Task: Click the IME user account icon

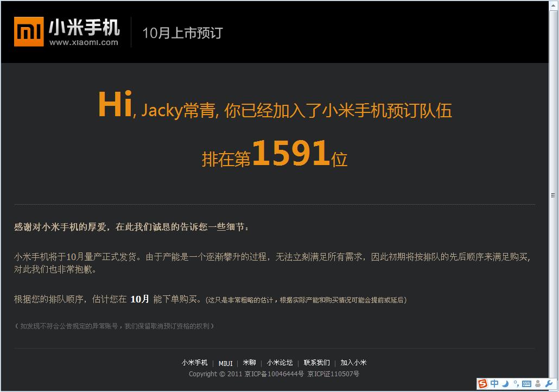Action: (x=538, y=384)
